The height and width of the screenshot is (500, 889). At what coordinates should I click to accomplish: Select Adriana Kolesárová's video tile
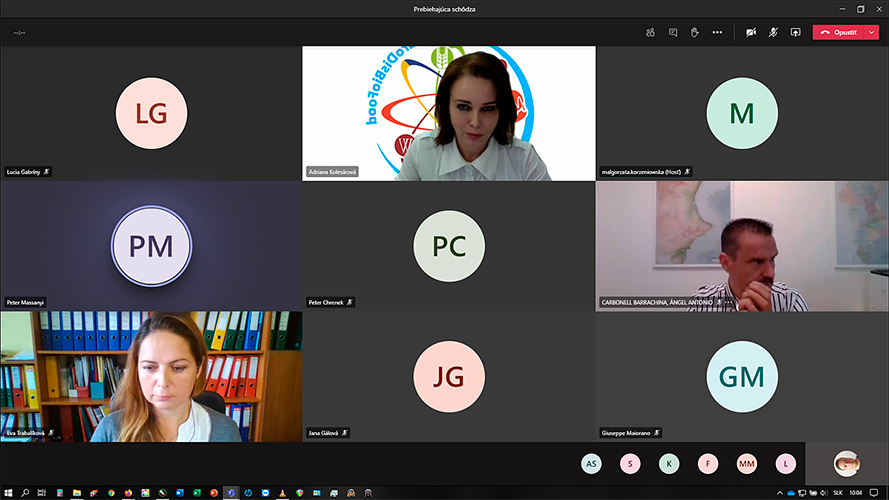click(449, 113)
